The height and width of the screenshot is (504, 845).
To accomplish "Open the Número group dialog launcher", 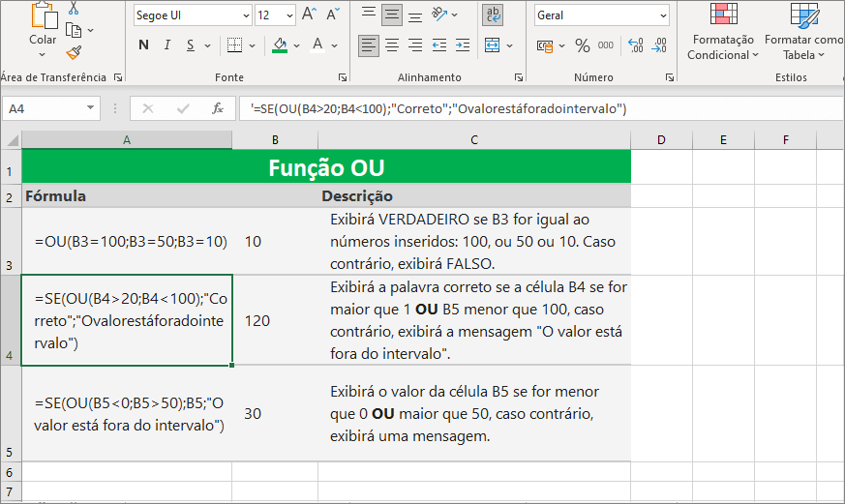I will pyautogui.click(x=669, y=77).
